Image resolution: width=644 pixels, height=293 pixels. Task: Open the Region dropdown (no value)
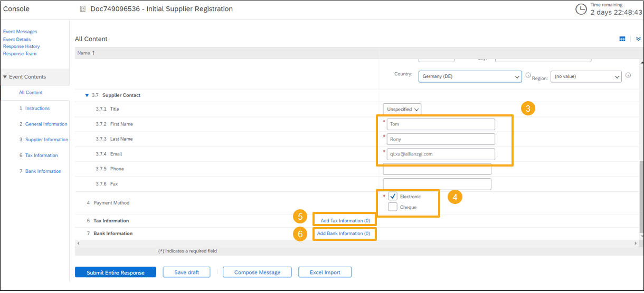click(x=586, y=77)
